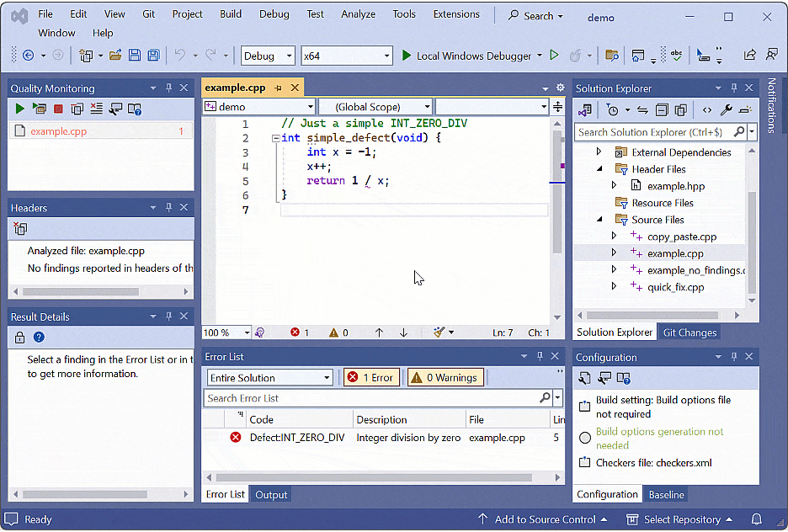This screenshot has width=788, height=532.
Task: Switch to the Git Changes tab
Action: pos(689,332)
